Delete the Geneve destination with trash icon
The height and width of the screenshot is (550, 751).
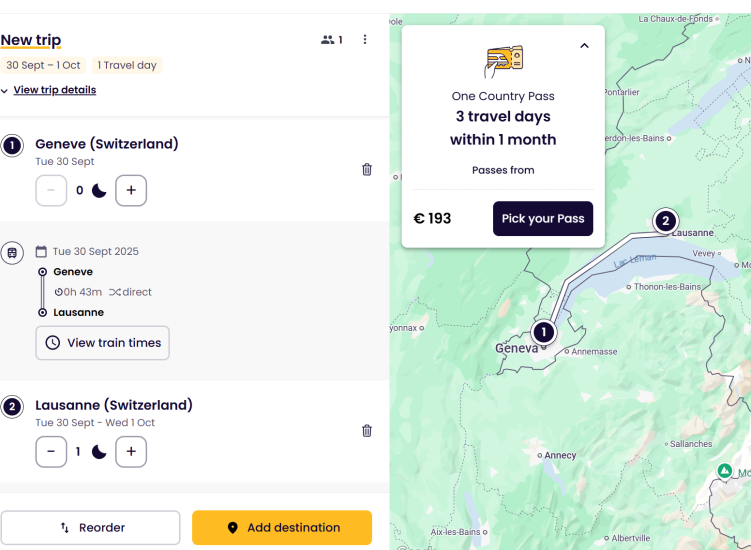[x=367, y=170]
